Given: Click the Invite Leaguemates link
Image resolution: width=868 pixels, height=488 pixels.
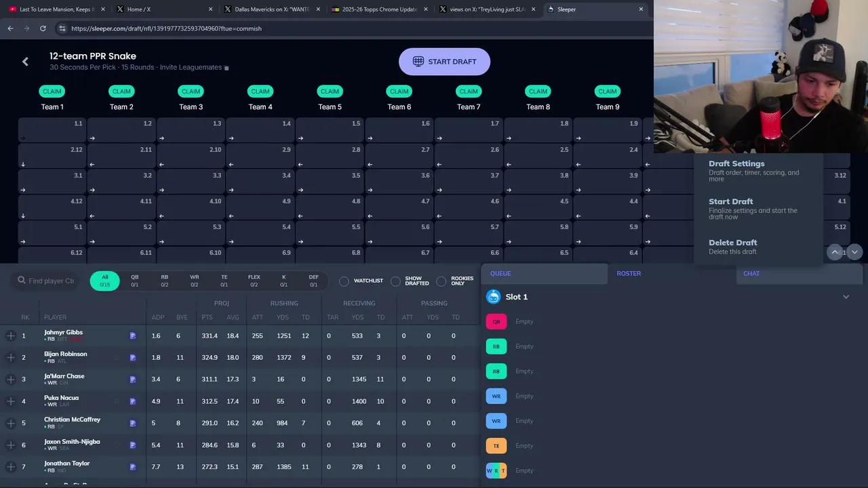Looking at the screenshot, I should pyautogui.click(x=191, y=68).
